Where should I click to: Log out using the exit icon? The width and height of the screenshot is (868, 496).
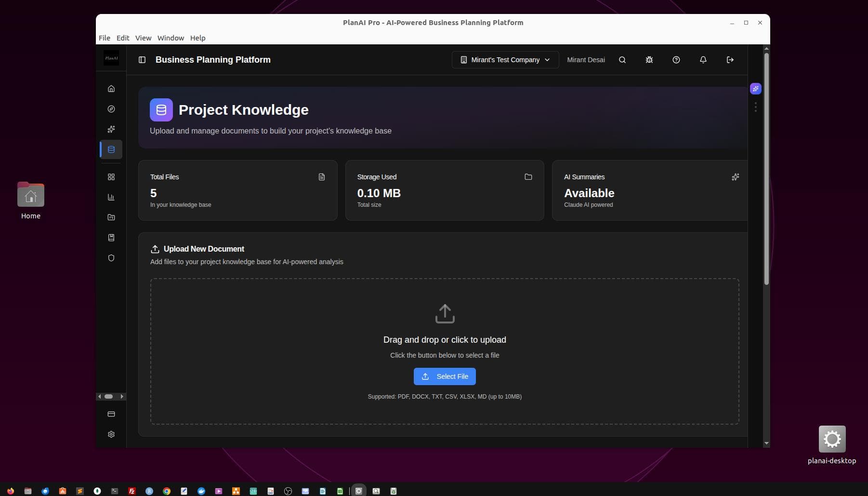pos(730,60)
